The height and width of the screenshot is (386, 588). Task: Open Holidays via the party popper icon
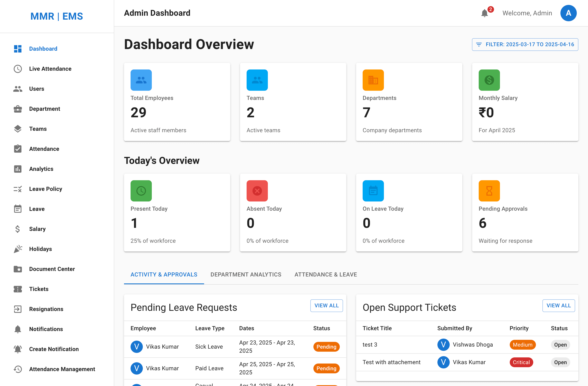[x=18, y=249]
